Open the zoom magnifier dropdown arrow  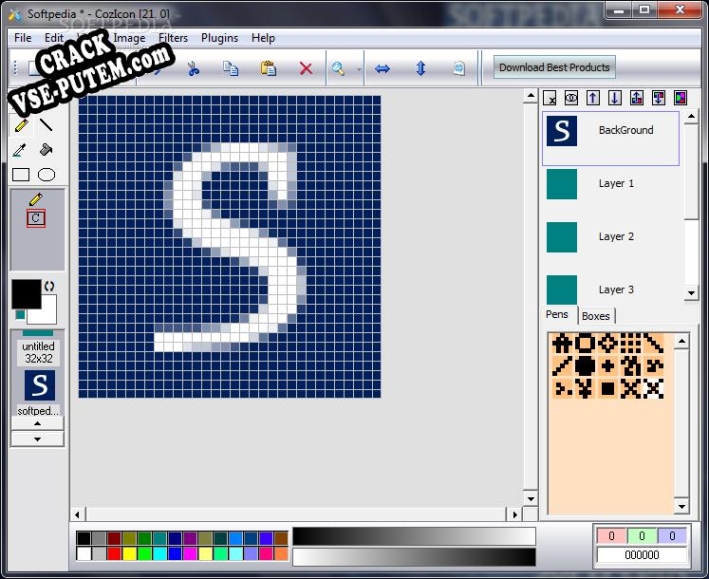click(359, 69)
